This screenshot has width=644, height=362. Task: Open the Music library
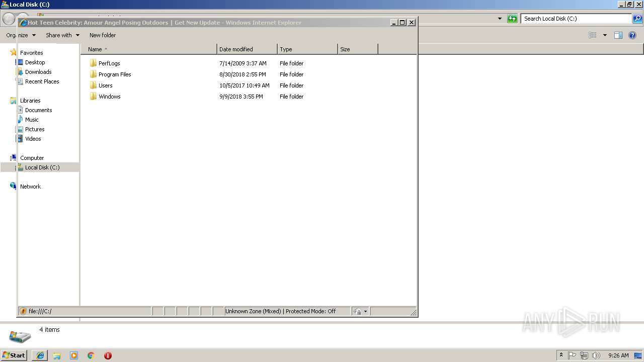(32, 120)
